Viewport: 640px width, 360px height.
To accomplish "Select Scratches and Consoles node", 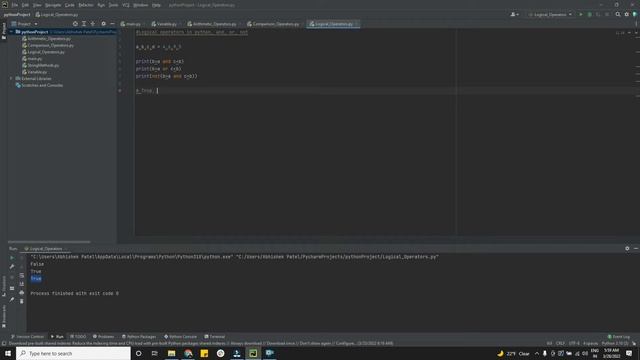I will (42, 85).
